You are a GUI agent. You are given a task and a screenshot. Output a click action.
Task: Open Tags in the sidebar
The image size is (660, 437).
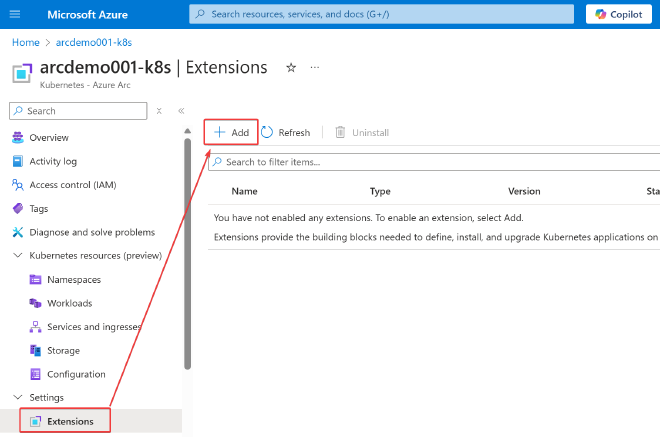(x=39, y=208)
